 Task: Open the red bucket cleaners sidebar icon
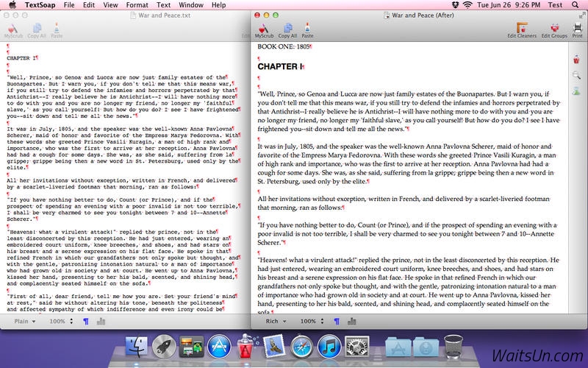pyautogui.click(x=576, y=60)
